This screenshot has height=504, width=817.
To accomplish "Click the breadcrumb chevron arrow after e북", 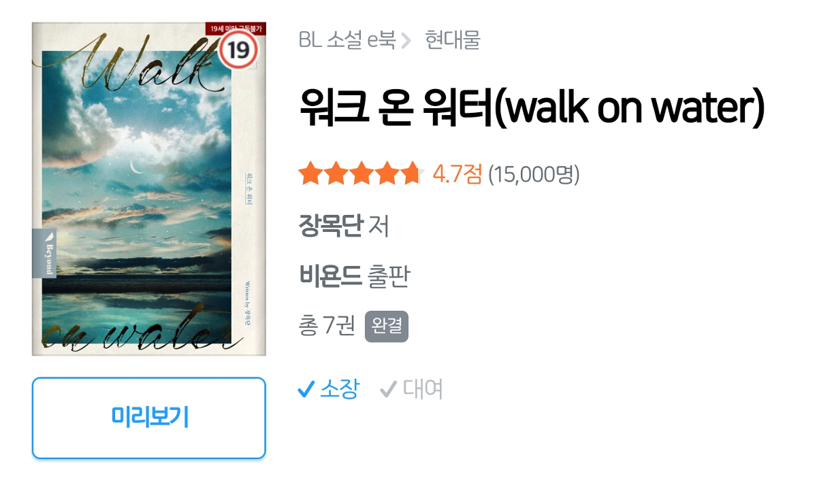I will click(x=406, y=41).
